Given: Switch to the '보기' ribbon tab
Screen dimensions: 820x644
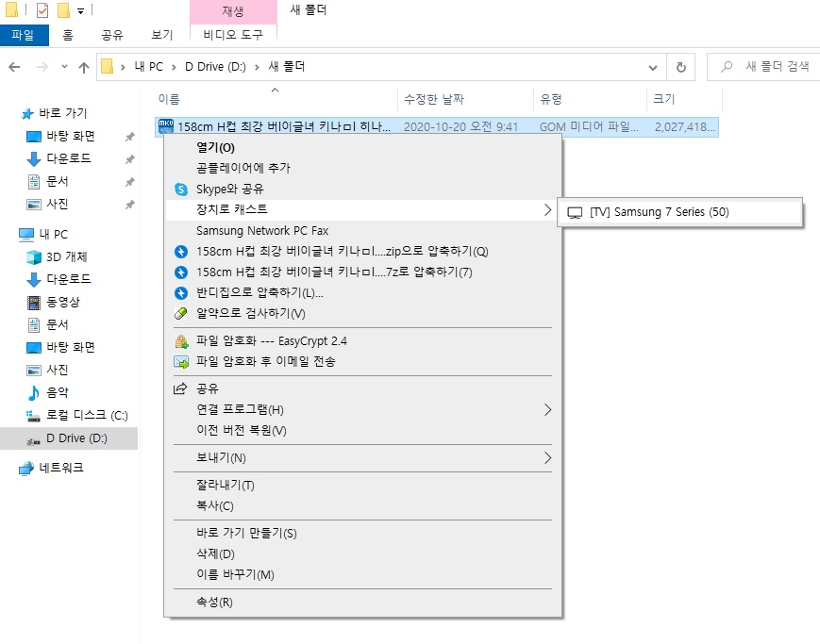Looking at the screenshot, I should point(161,36).
